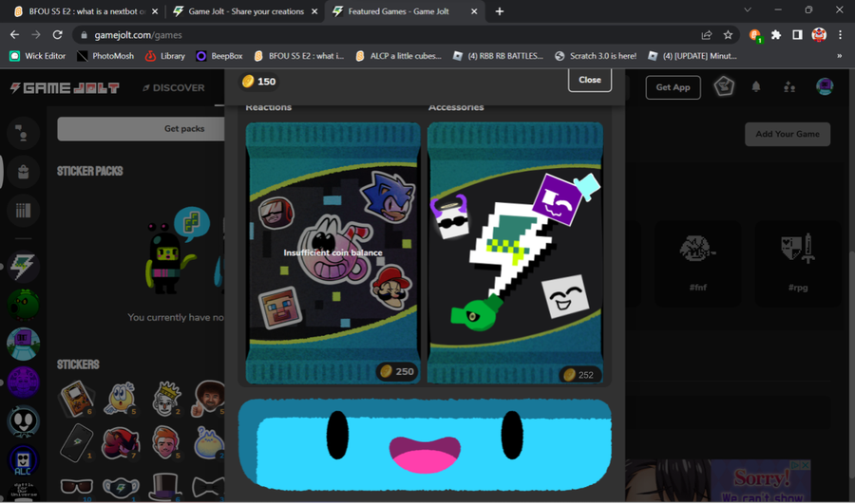
Task: Close the Featured Games browser tab
Action: coord(474,11)
